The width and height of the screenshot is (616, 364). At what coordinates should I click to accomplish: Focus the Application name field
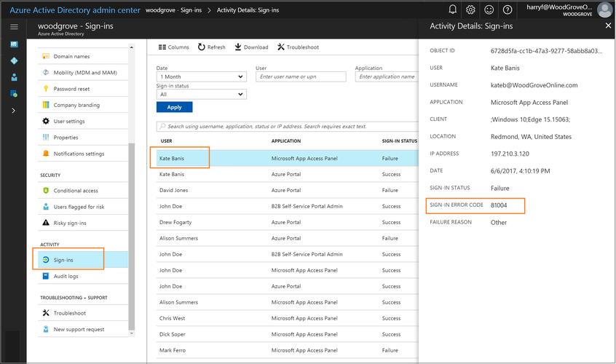[387, 76]
